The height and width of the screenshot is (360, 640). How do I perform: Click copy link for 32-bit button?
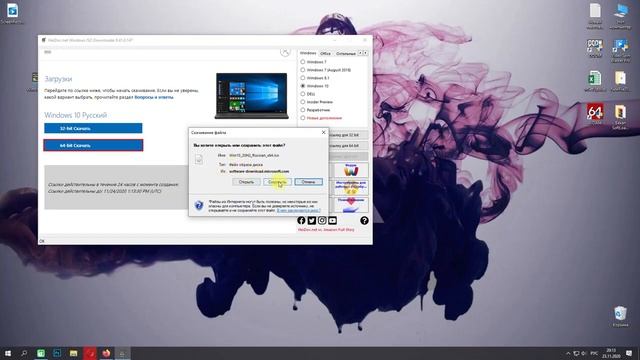pos(348,135)
